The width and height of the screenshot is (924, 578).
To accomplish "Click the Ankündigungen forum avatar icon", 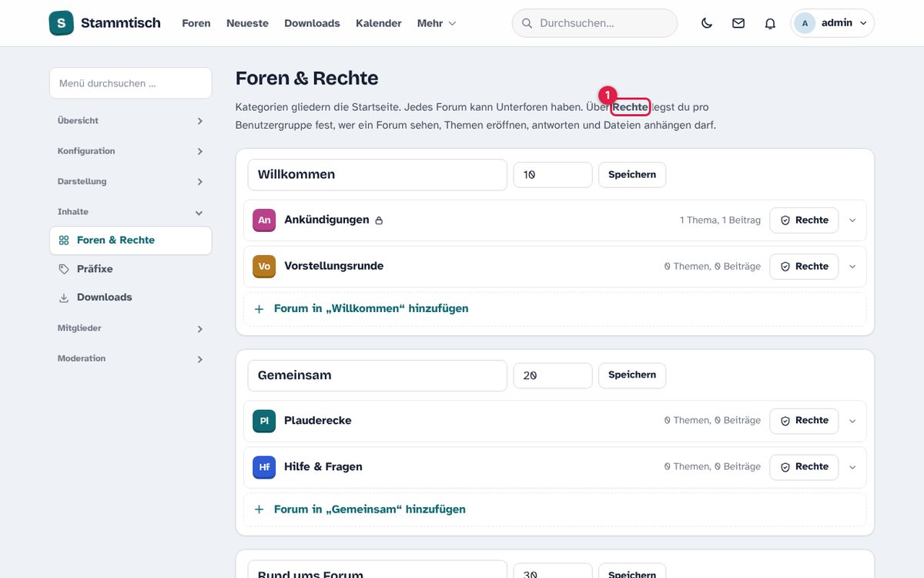I will coord(264,220).
